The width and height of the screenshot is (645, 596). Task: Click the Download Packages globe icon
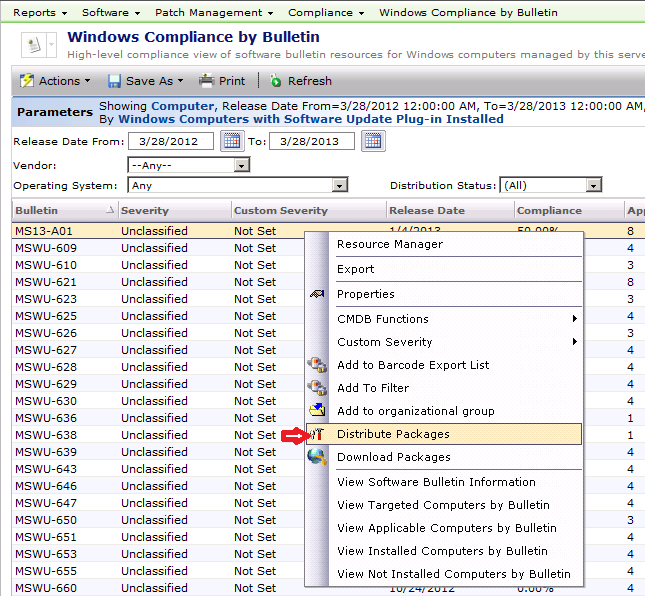pyautogui.click(x=317, y=457)
